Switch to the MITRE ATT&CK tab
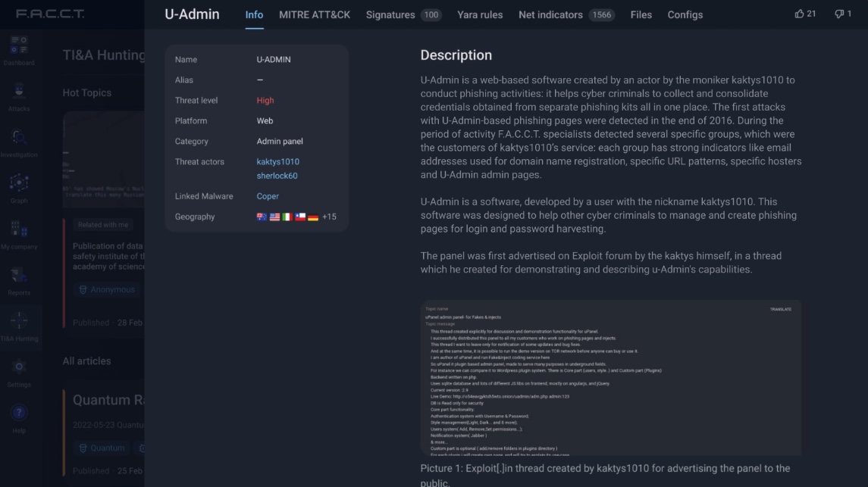The height and width of the screenshot is (487, 868). click(315, 14)
